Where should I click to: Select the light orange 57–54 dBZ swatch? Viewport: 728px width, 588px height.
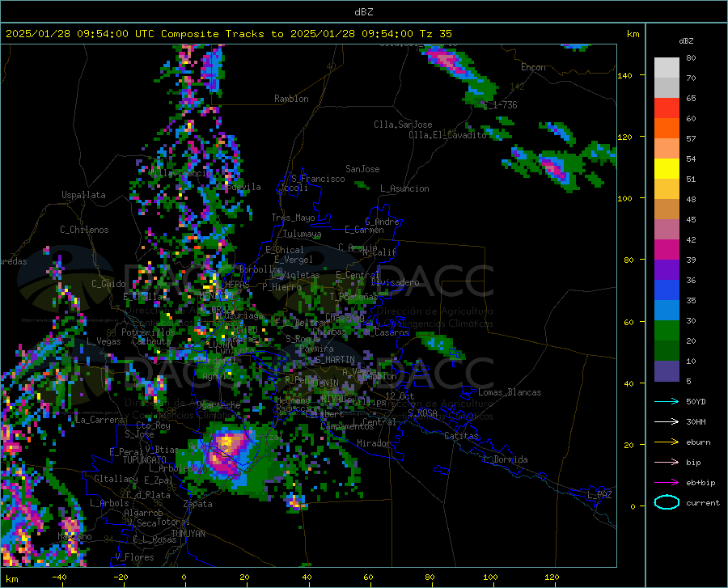[x=667, y=149]
